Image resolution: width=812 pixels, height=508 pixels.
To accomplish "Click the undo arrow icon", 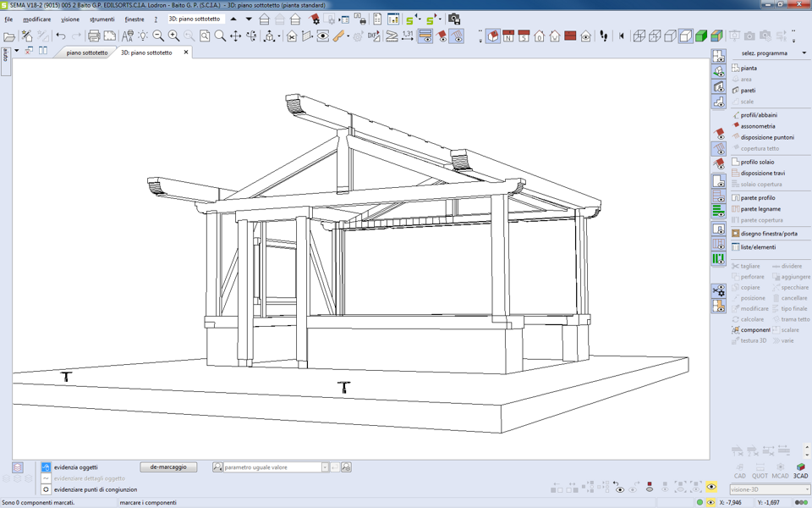I will click(60, 36).
